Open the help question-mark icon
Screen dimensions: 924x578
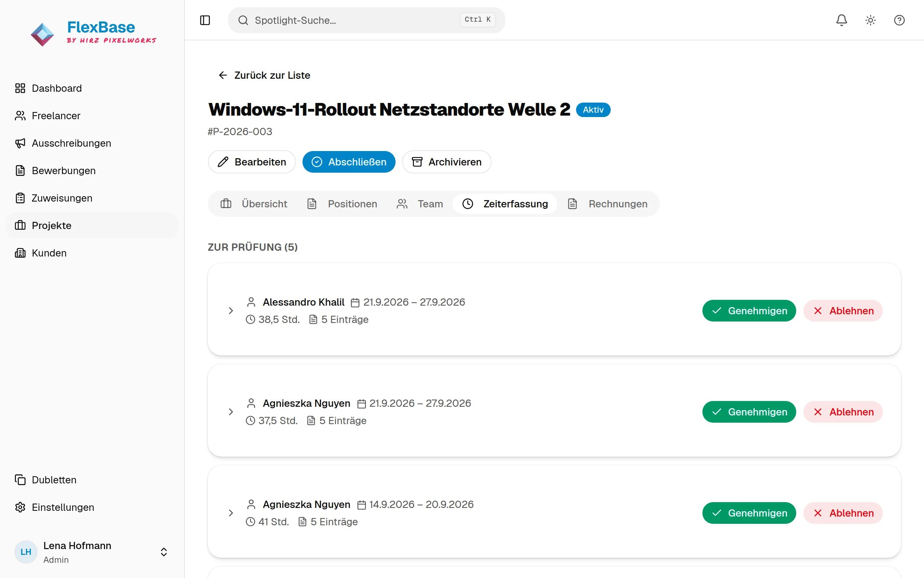point(899,20)
